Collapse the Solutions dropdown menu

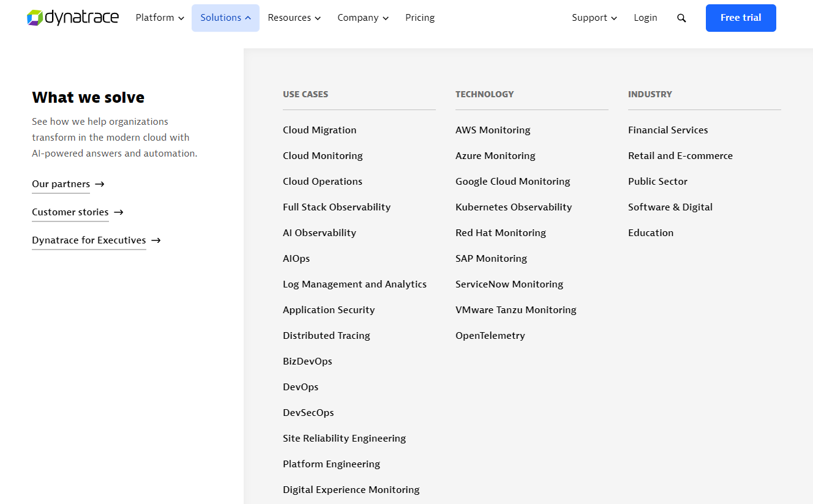click(x=225, y=18)
